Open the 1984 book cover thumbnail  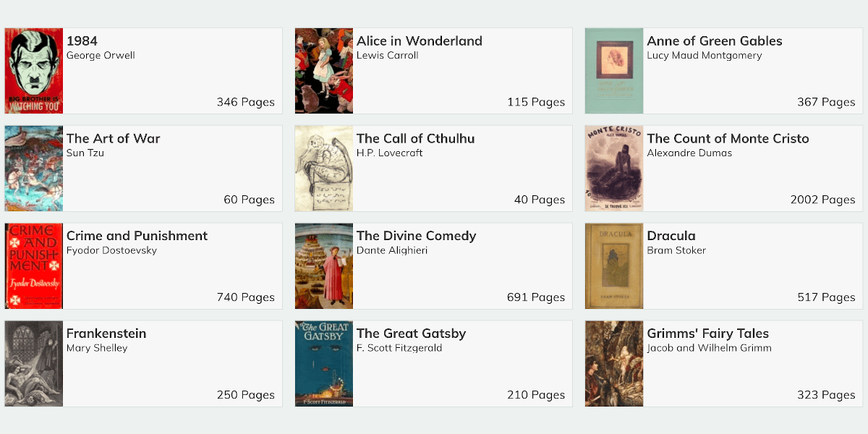point(34,71)
